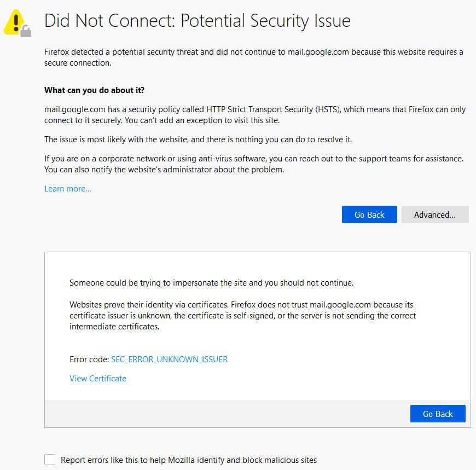Screen dimensions: 476x470
Task: Tick the Report errors to Mozilla checkbox
Action: (50, 460)
